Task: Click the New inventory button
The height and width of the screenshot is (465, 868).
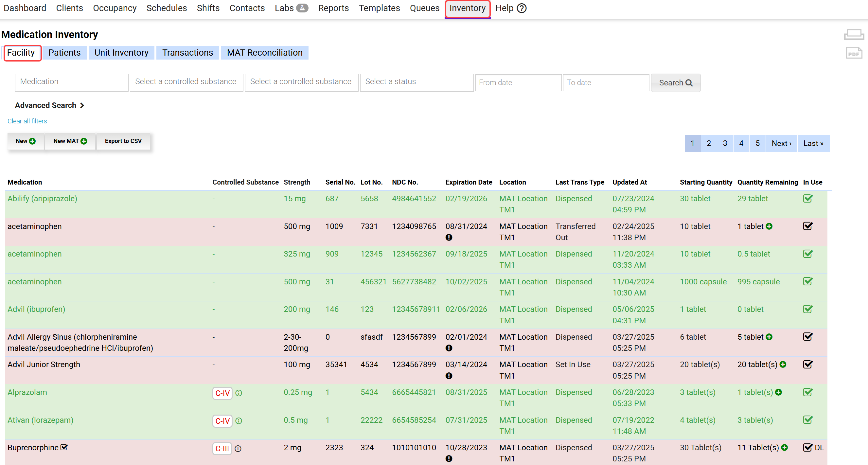Action: [x=26, y=141]
